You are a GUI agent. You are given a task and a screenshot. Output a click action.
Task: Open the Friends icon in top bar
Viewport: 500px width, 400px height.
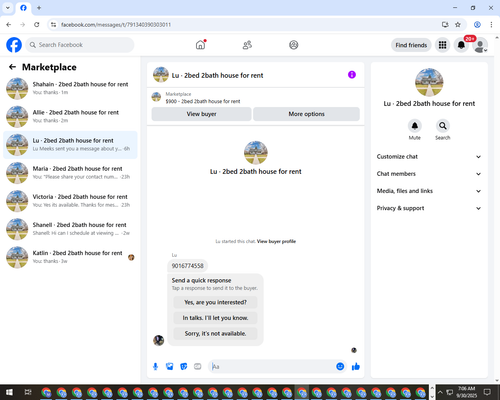coord(247,45)
